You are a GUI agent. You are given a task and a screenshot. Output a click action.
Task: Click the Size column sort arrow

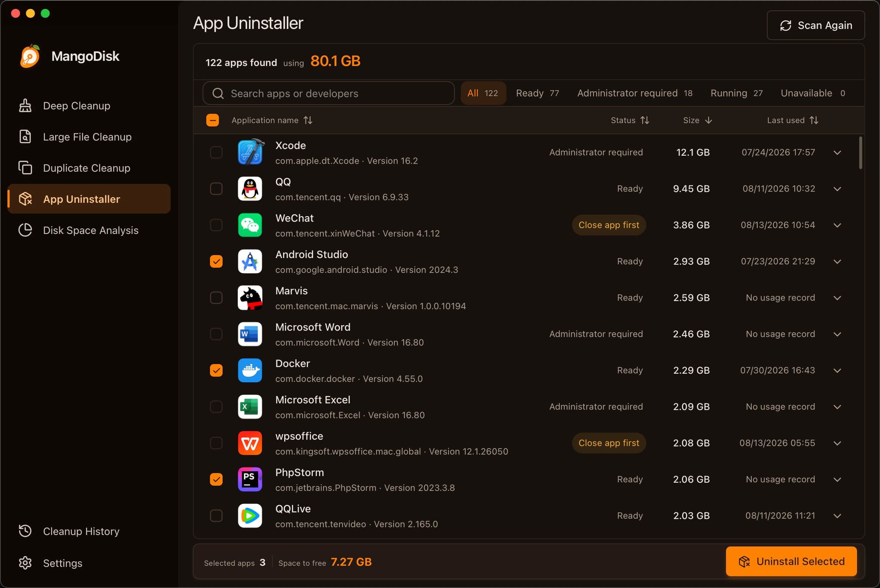[x=709, y=120]
